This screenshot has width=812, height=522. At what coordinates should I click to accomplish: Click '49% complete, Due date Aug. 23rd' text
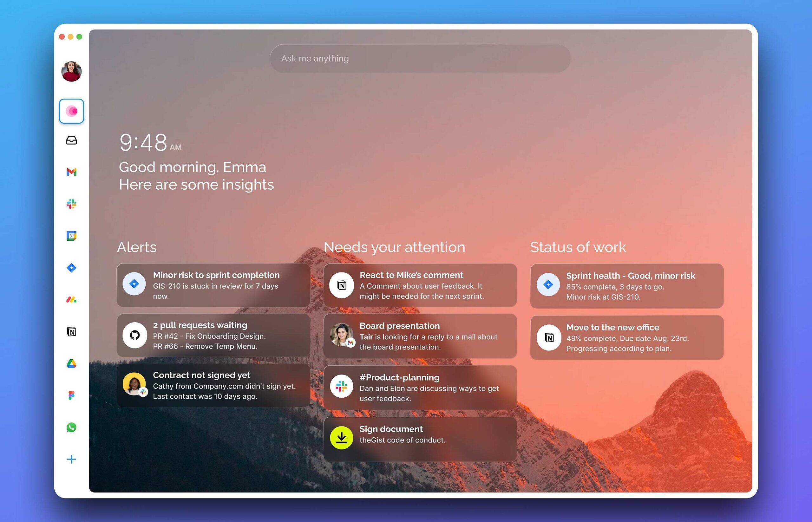coord(628,338)
